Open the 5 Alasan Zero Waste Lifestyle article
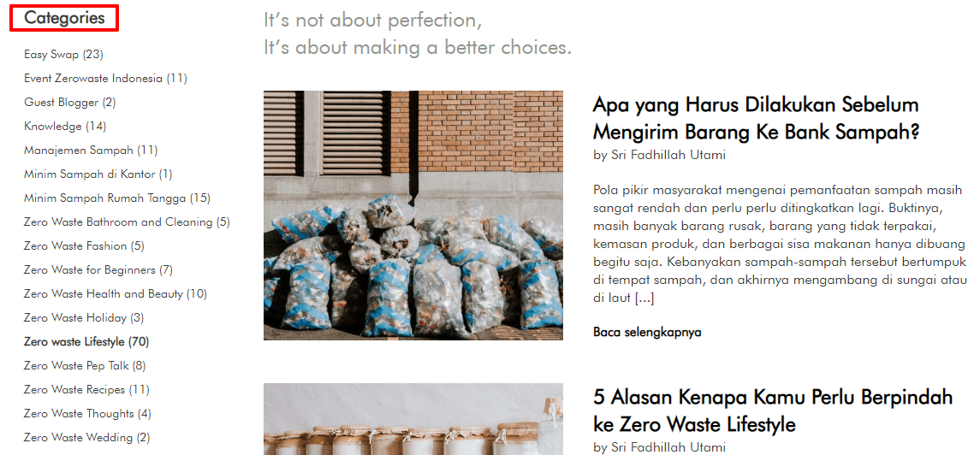 [773, 411]
